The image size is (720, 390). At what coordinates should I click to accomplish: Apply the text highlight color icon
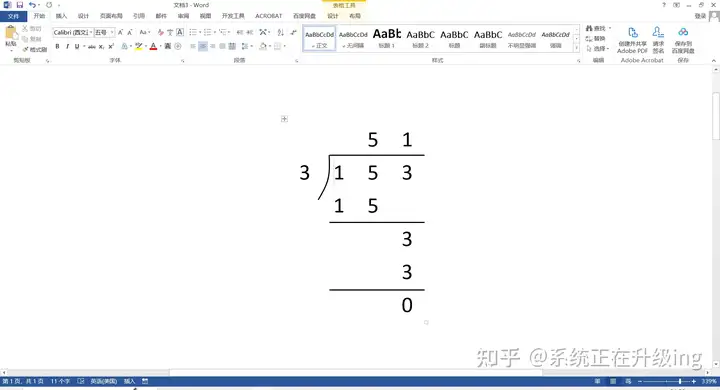139,46
